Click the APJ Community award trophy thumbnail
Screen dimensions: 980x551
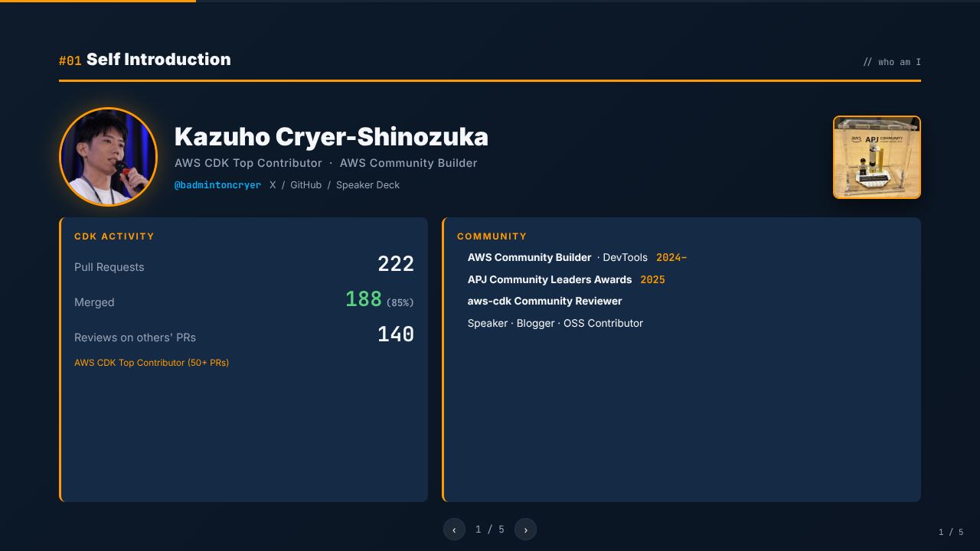(877, 157)
